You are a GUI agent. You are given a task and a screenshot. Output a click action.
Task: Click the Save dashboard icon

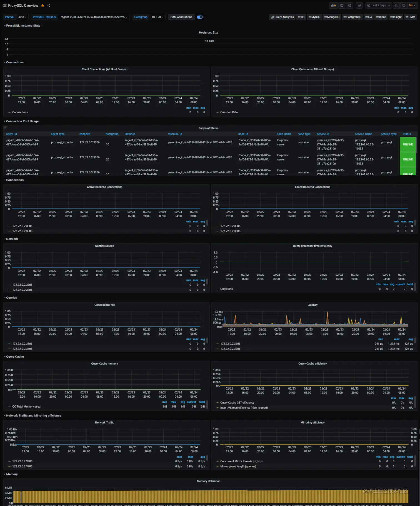(x=342, y=5)
